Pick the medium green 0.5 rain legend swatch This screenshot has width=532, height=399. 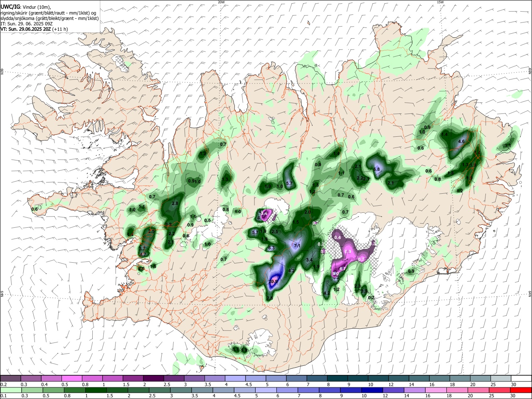53,390
